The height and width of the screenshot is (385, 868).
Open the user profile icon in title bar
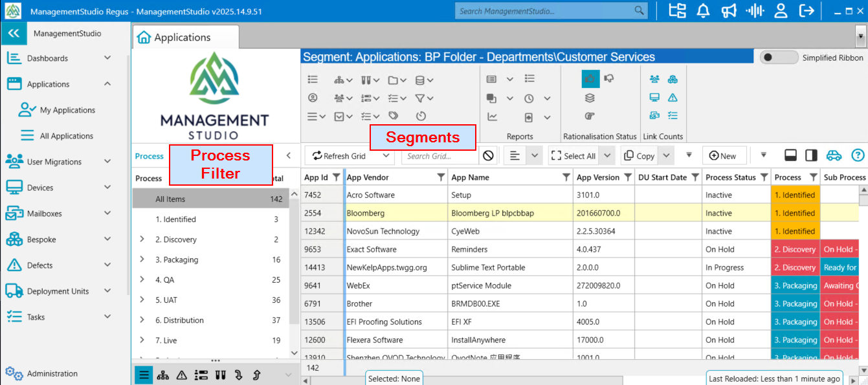click(x=781, y=11)
